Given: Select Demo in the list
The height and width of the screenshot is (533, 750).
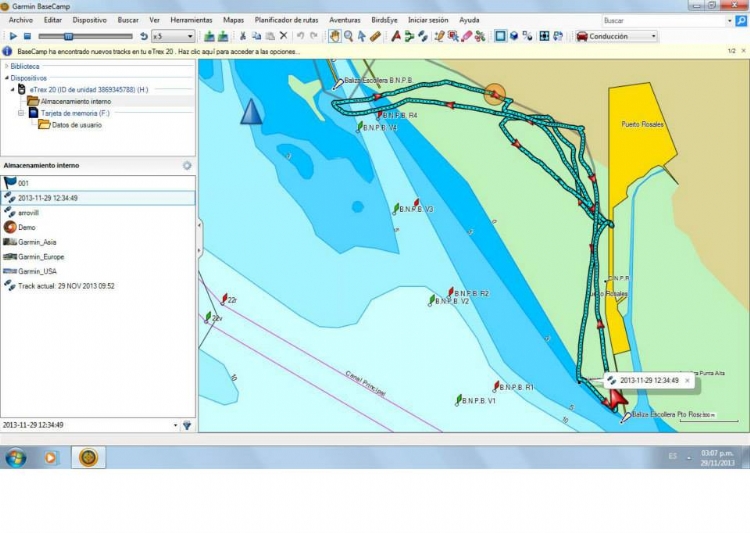Looking at the screenshot, I should pyautogui.click(x=98, y=227).
